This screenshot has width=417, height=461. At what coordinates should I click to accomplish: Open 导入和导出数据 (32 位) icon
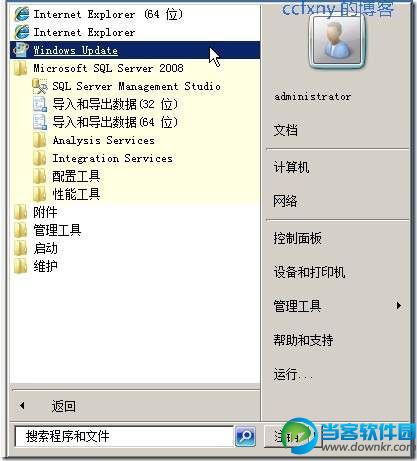click(40, 104)
